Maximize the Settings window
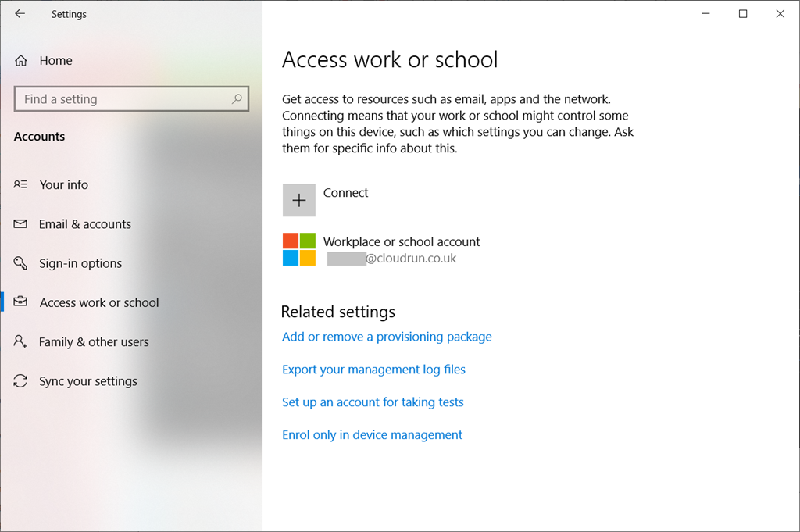This screenshot has width=800, height=532. 743,14
